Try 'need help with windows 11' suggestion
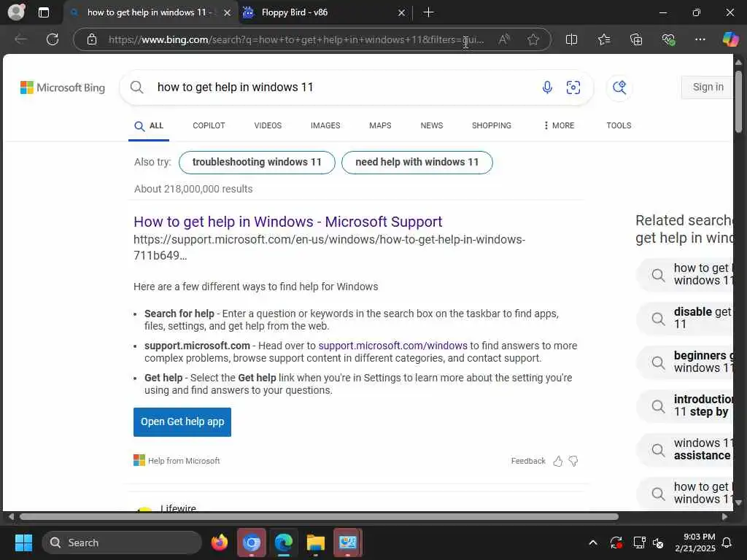747x560 pixels. coord(417,163)
